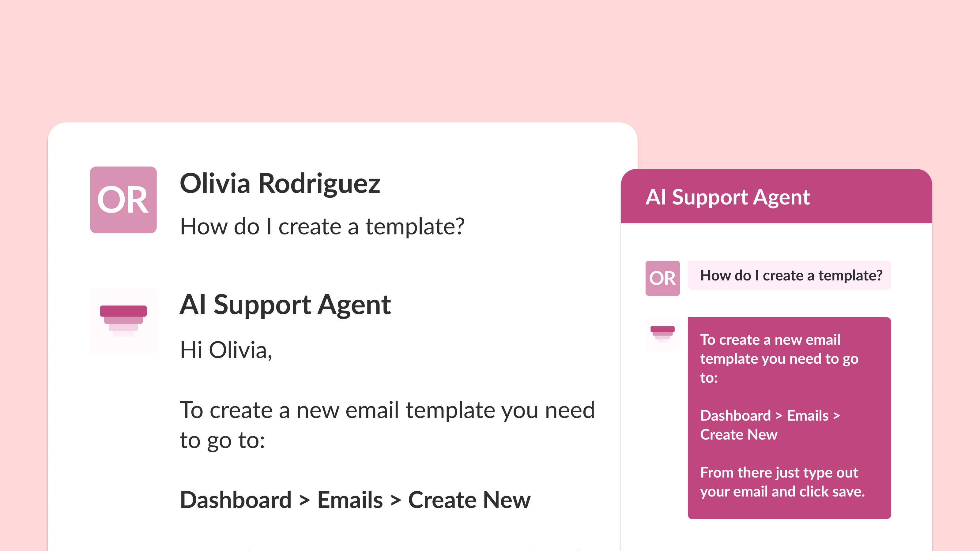Click Olivia Rodriguez's large OR avatar
This screenshot has width=980, height=551.
pos(123,200)
